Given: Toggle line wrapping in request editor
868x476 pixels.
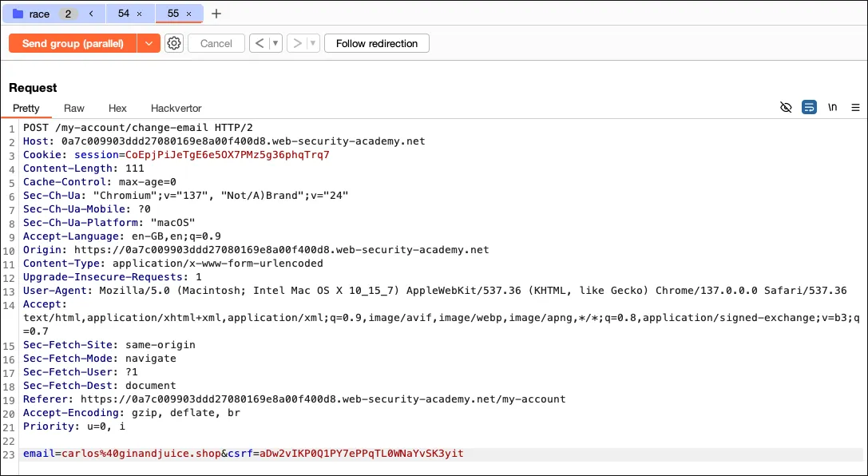Looking at the screenshot, I should pyautogui.click(x=809, y=108).
